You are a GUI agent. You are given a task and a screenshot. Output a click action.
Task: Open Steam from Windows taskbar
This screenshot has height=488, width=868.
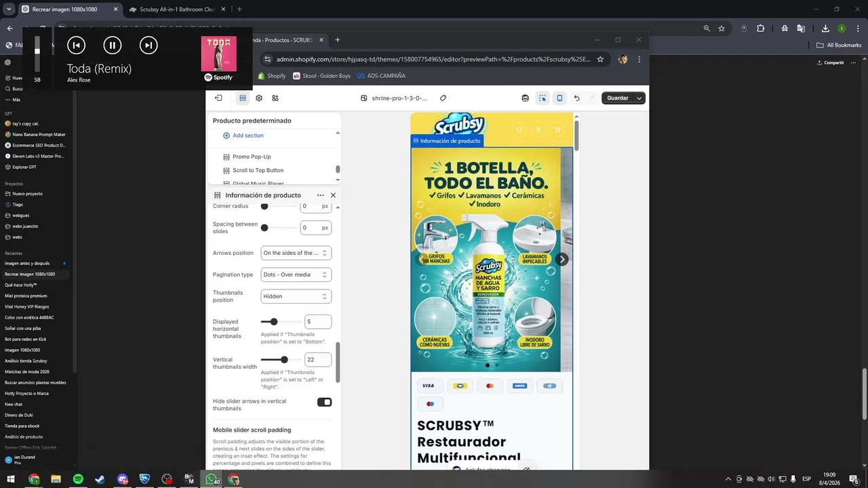[100, 479]
